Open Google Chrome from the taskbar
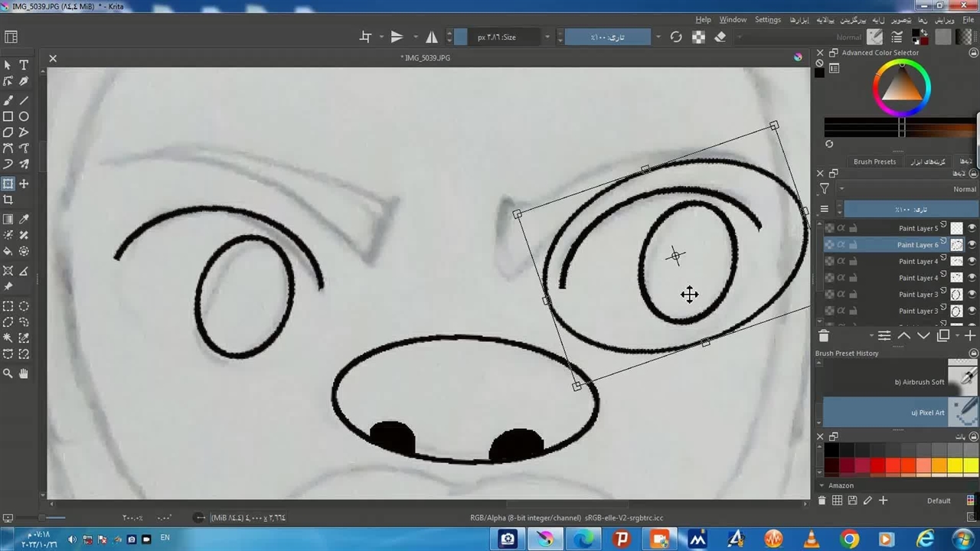980x551 pixels. coord(849,539)
